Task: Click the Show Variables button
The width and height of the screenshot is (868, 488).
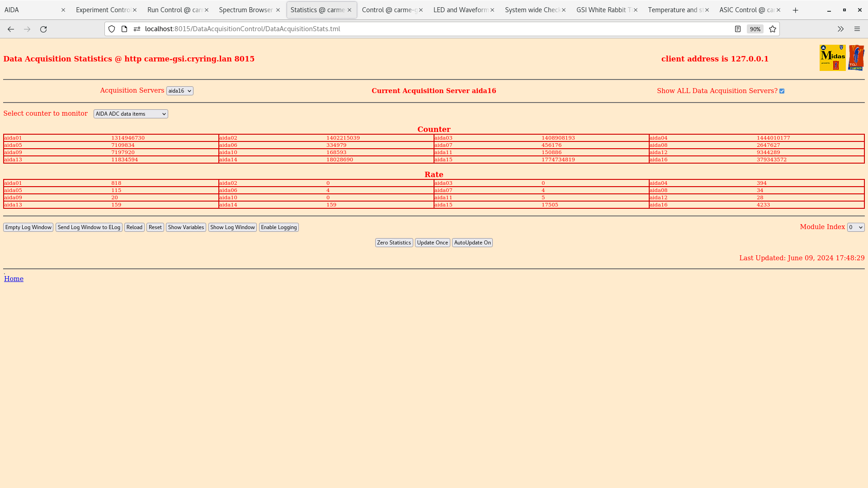Action: [x=185, y=227]
